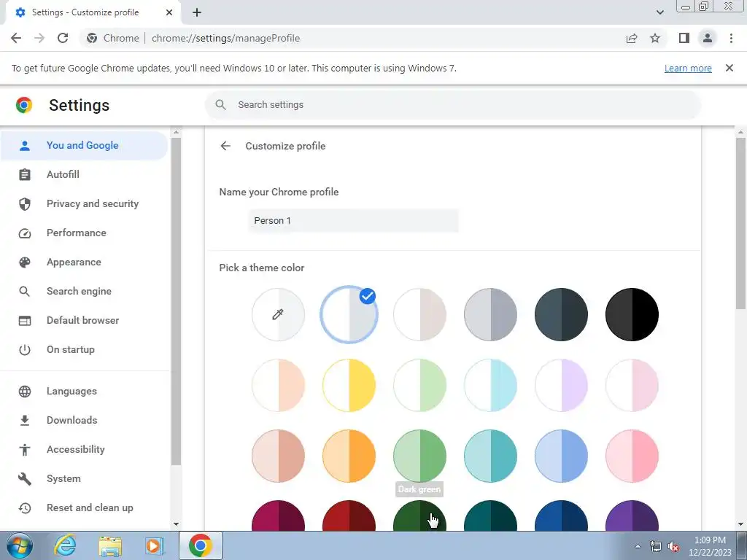The width and height of the screenshot is (747, 560).
Task: Pick custom color with eyedropper swatch
Action: [x=278, y=314]
